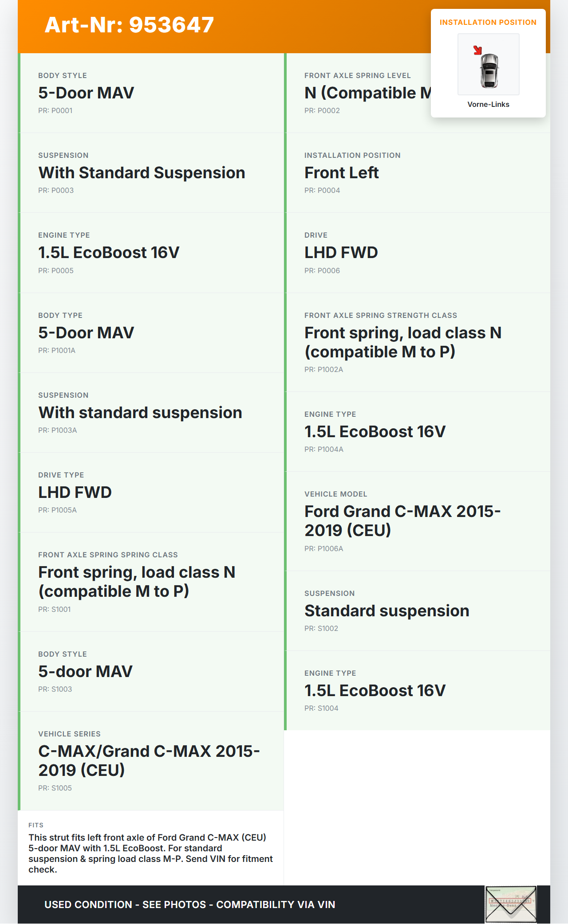The image size is (568, 924).
Task: Select the Front Axle Spring Strength Class card
Action: tap(417, 342)
